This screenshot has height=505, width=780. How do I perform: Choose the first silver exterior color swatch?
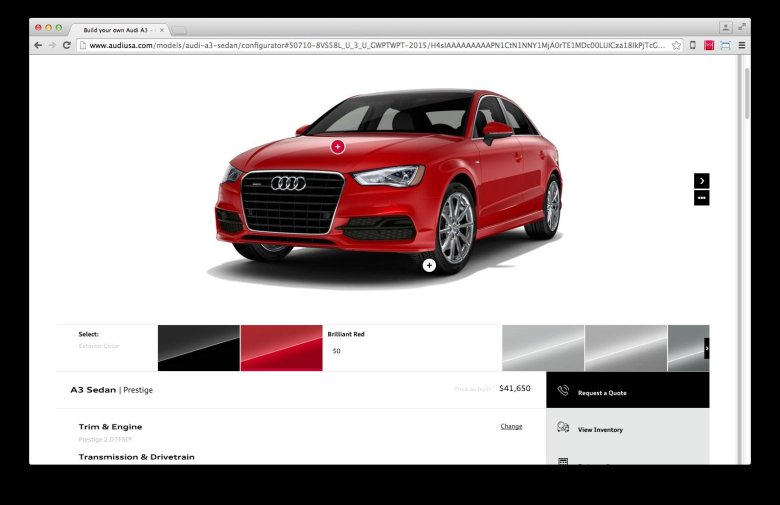click(542, 348)
